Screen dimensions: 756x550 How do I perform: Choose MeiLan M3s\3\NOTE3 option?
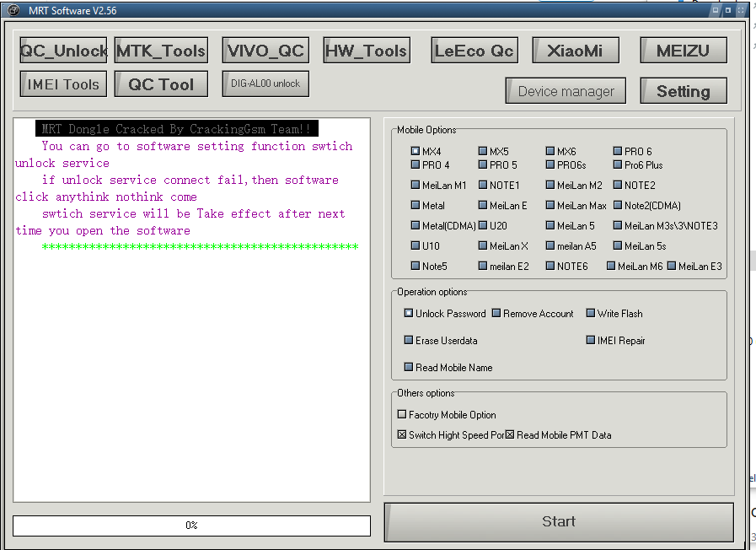[666, 226]
